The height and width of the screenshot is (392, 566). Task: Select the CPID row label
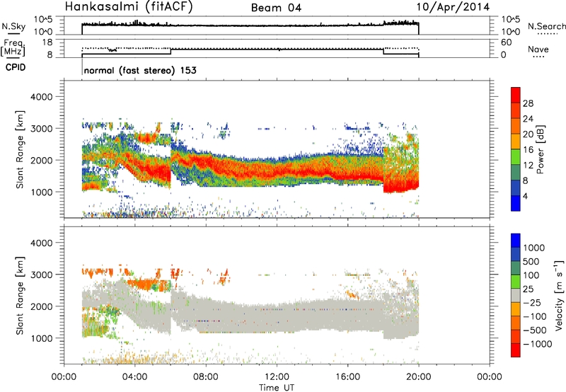[16, 67]
